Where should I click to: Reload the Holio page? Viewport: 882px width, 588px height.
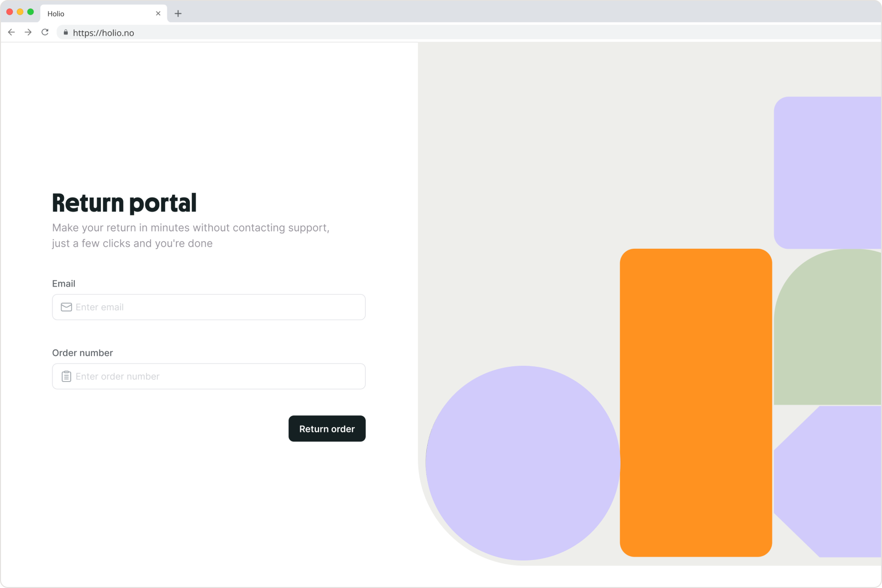(45, 32)
